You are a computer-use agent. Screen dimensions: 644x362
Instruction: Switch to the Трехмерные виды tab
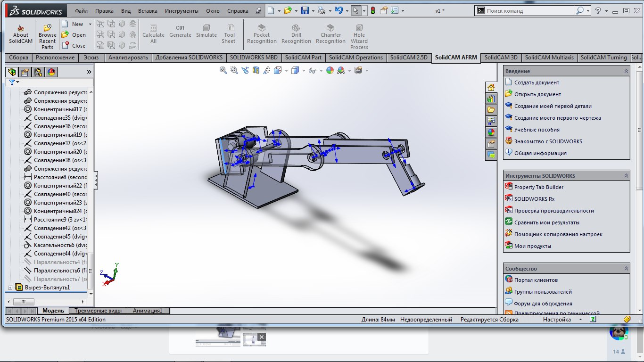click(98, 311)
